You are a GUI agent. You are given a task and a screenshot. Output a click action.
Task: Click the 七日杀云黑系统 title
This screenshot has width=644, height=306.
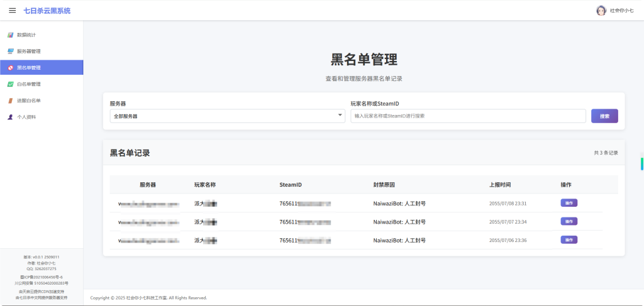[47, 11]
